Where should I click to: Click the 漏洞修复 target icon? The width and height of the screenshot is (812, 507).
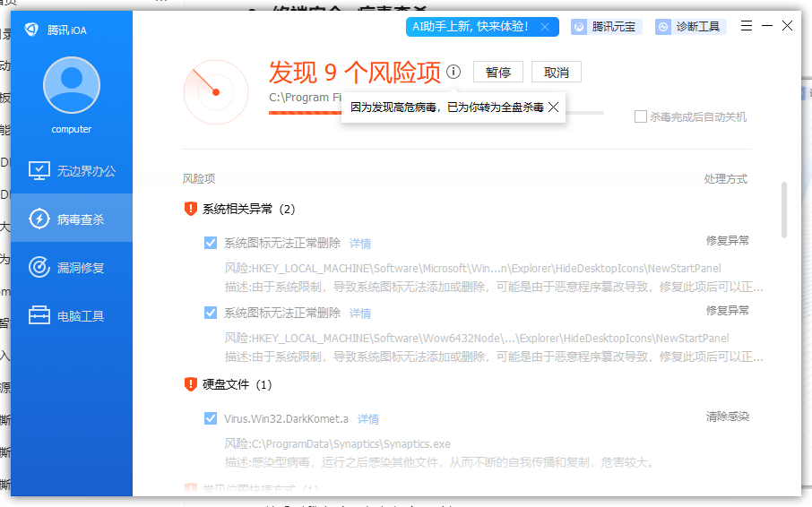coord(39,267)
